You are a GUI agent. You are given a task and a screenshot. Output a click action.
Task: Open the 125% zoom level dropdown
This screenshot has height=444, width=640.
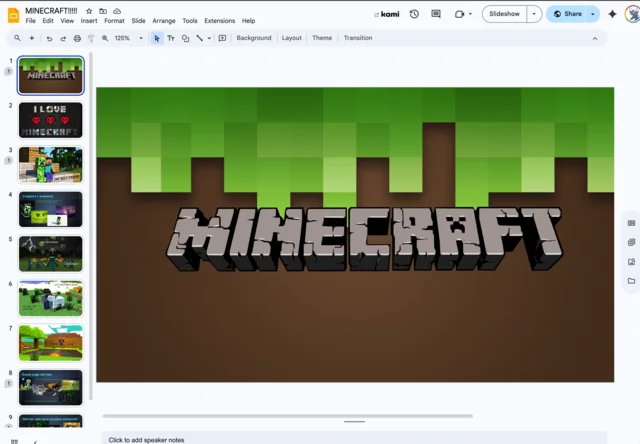129,38
